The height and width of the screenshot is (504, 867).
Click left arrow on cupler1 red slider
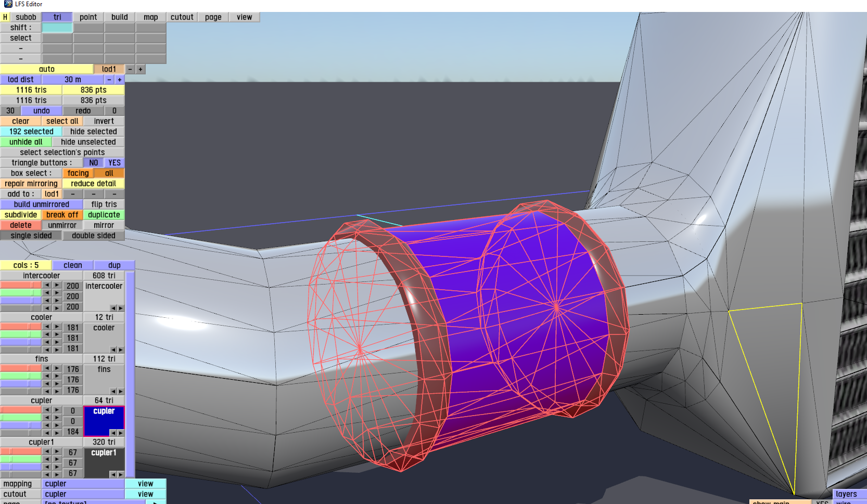[47, 451]
